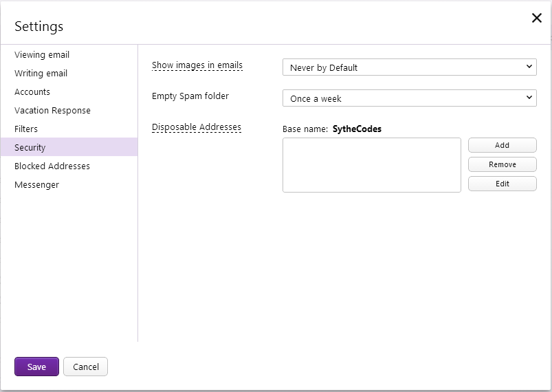Click inside the disposable addresses list box
552x392 pixels.
(372, 165)
